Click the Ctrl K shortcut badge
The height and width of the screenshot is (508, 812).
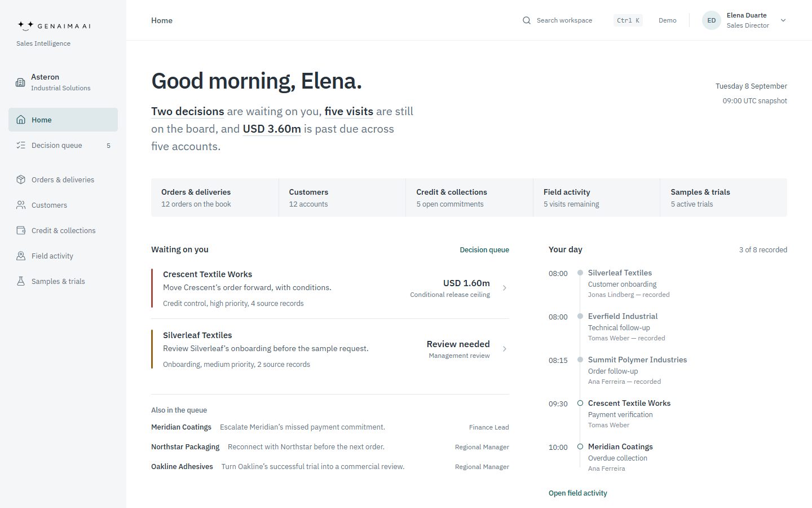pyautogui.click(x=628, y=20)
